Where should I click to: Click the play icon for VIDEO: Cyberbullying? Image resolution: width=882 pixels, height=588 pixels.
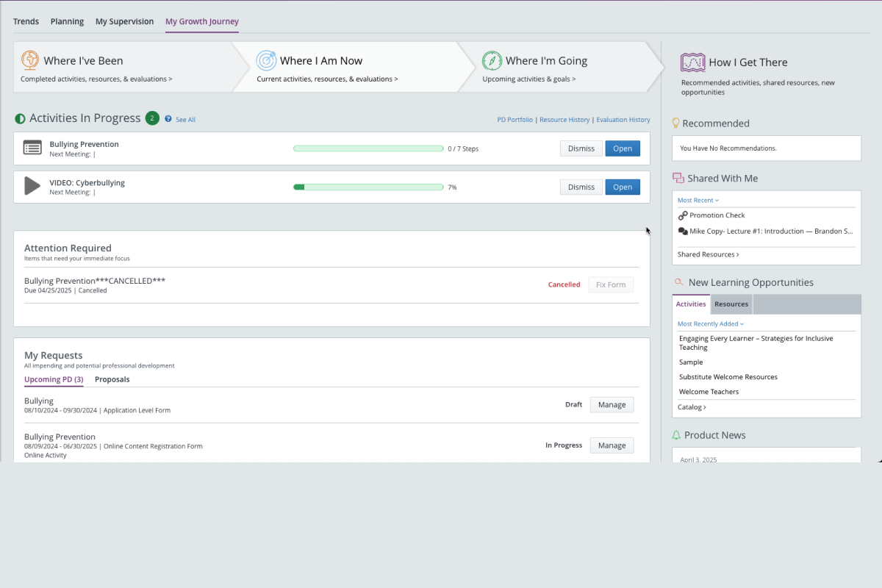pos(32,186)
